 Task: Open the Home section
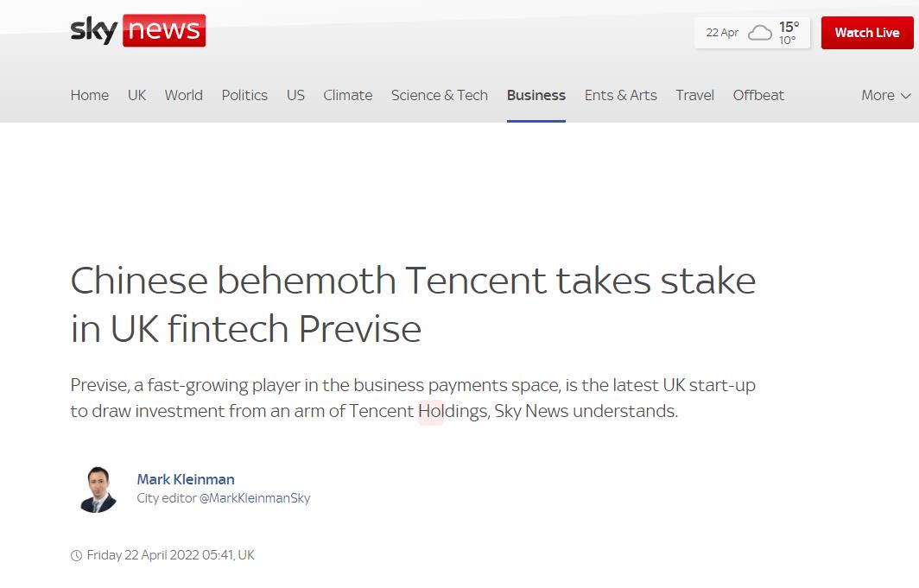[90, 95]
